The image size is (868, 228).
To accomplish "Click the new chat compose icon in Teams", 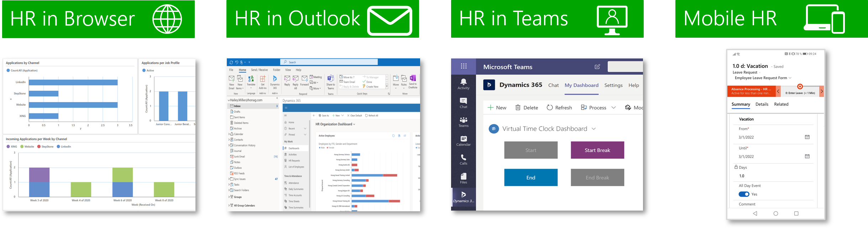I will pyautogui.click(x=597, y=67).
